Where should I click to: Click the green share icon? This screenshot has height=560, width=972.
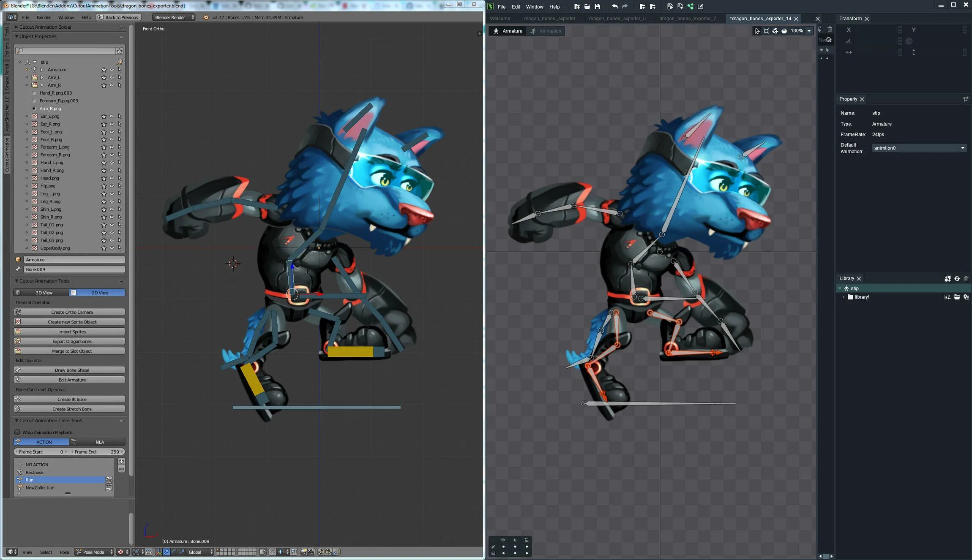[x=690, y=7]
